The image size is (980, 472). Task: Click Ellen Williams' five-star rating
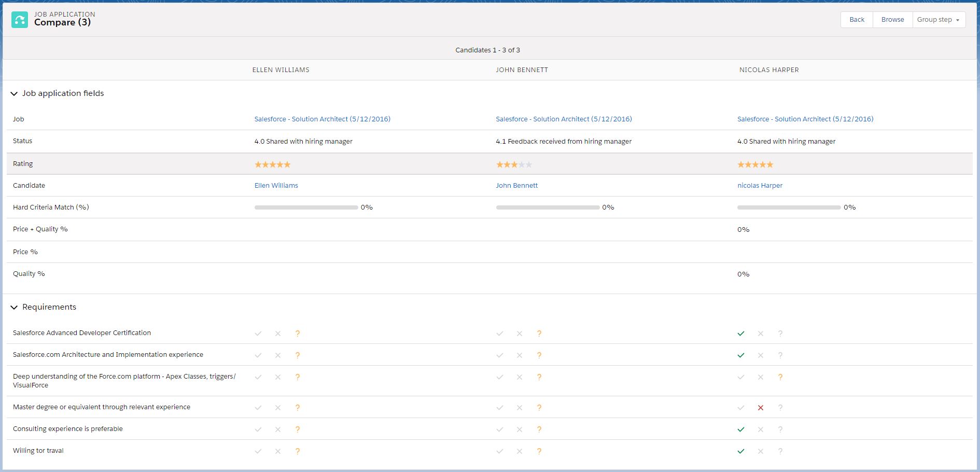[272, 164]
